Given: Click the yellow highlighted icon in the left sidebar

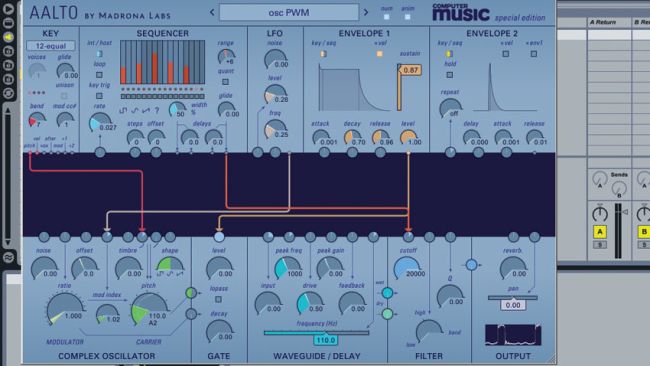Looking at the screenshot, I should 9,37.
